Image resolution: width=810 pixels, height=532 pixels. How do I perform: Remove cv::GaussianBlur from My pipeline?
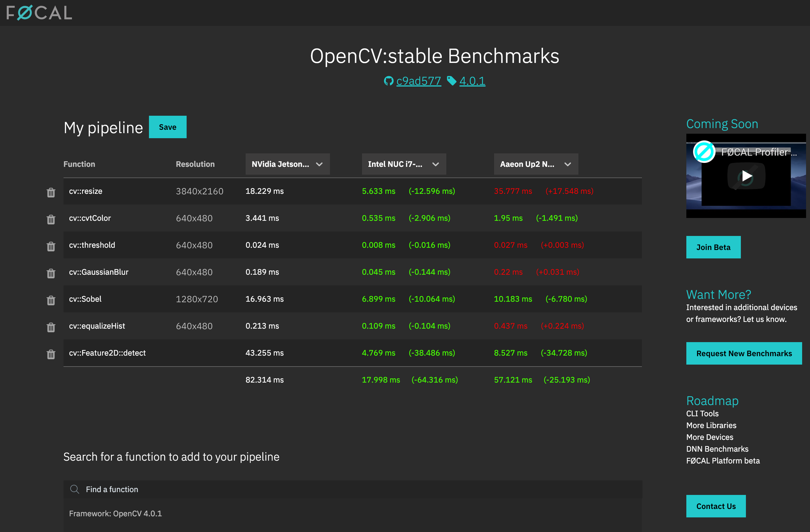click(x=51, y=273)
